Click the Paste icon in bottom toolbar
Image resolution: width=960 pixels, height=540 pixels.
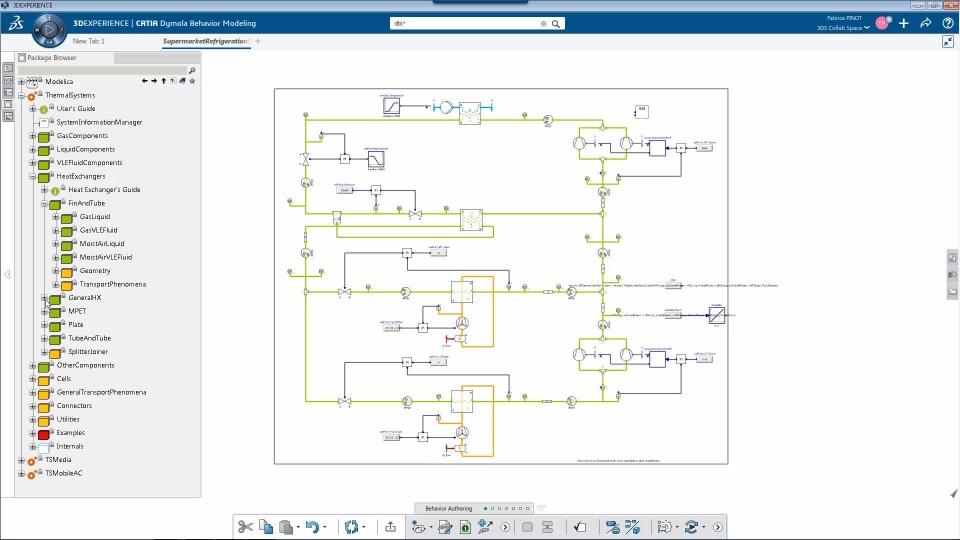pyautogui.click(x=286, y=527)
